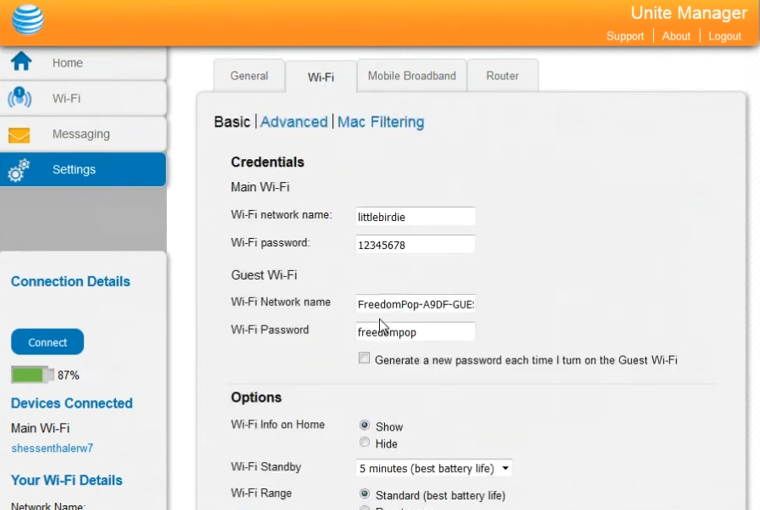Select Hide for Wi-Fi Info on Home

(x=364, y=442)
